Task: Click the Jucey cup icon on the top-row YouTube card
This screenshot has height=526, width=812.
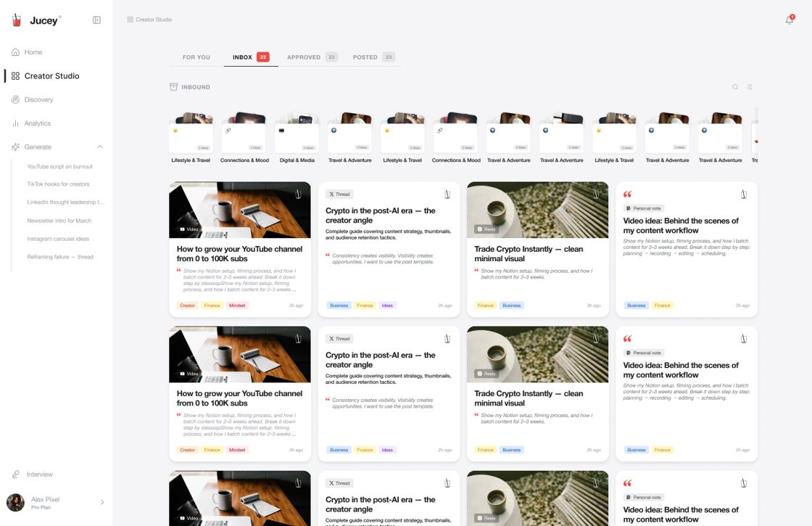Action: coord(298,194)
